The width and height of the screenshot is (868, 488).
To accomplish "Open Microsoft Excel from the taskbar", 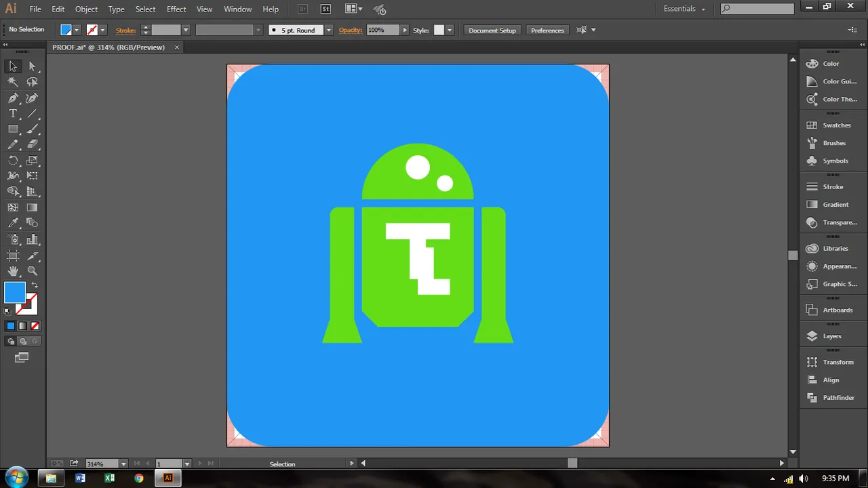I will point(110,478).
